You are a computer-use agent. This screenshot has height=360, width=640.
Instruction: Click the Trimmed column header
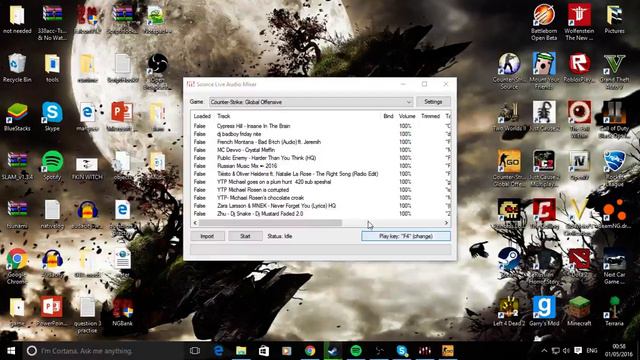point(430,116)
